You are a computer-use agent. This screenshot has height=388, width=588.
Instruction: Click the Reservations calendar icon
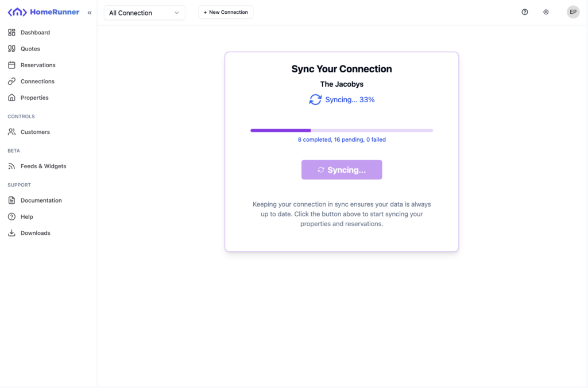point(11,65)
